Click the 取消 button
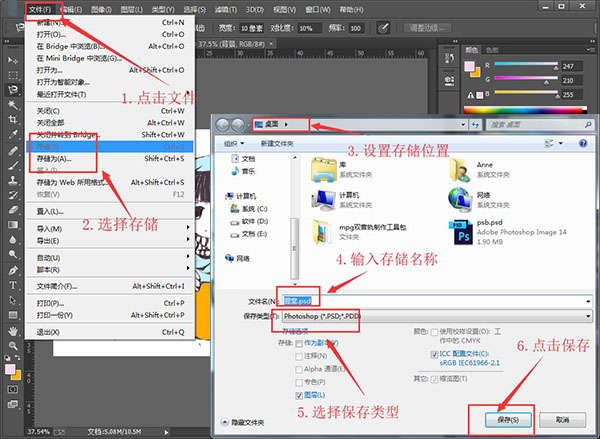 point(562,420)
